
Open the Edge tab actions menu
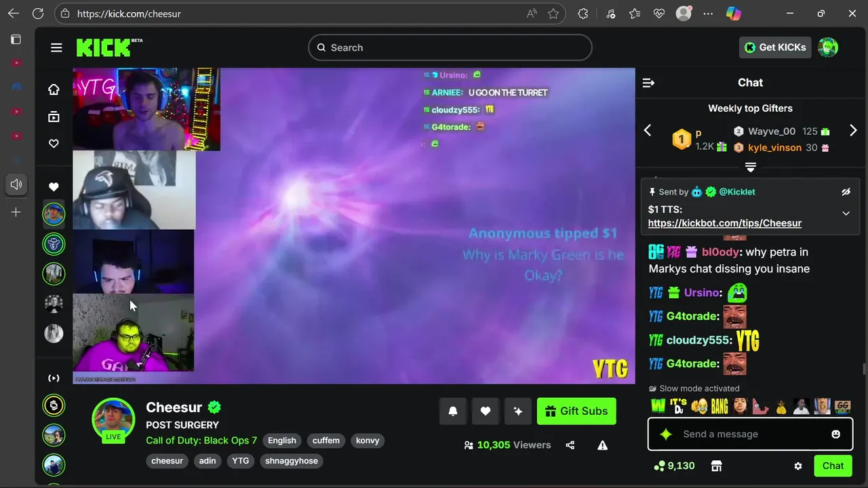[x=16, y=40]
